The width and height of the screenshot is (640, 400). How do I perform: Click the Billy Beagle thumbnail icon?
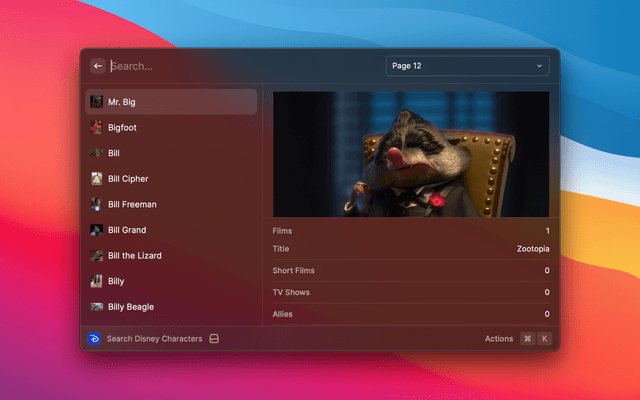tap(96, 307)
